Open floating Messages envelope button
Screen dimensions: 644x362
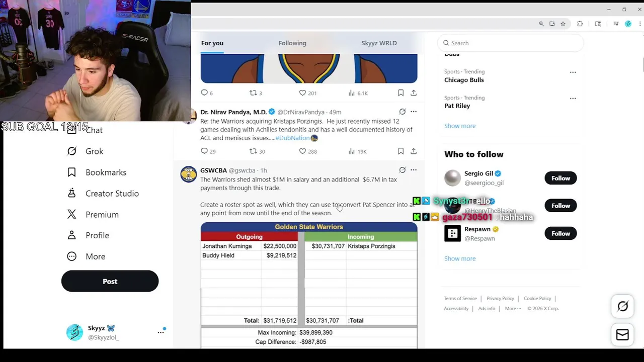[x=622, y=335]
